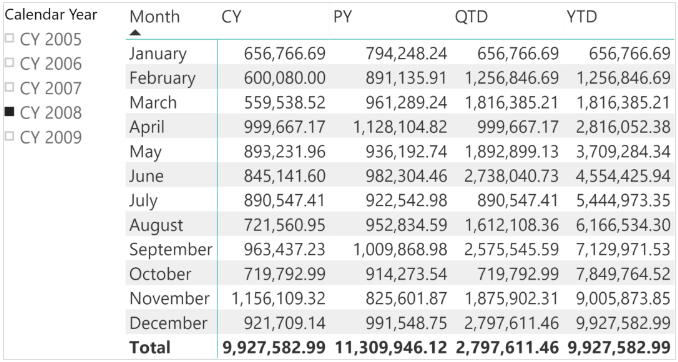Check the CY 2005 slicer box
The height and width of the screenshot is (362, 678).
point(9,39)
